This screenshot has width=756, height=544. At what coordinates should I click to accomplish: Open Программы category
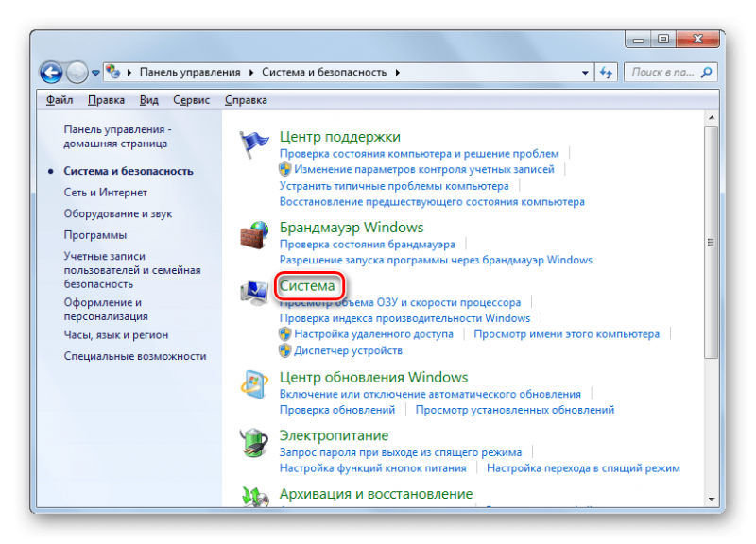click(x=95, y=234)
